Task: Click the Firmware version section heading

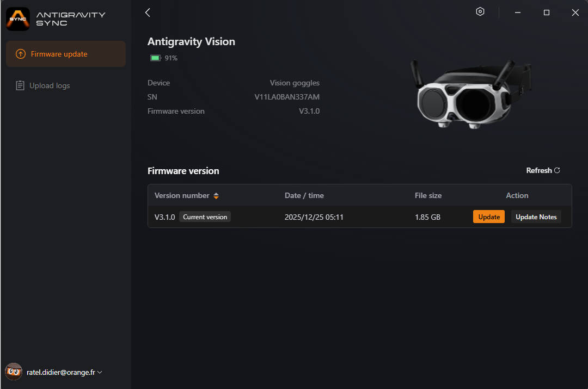Action: (183, 171)
